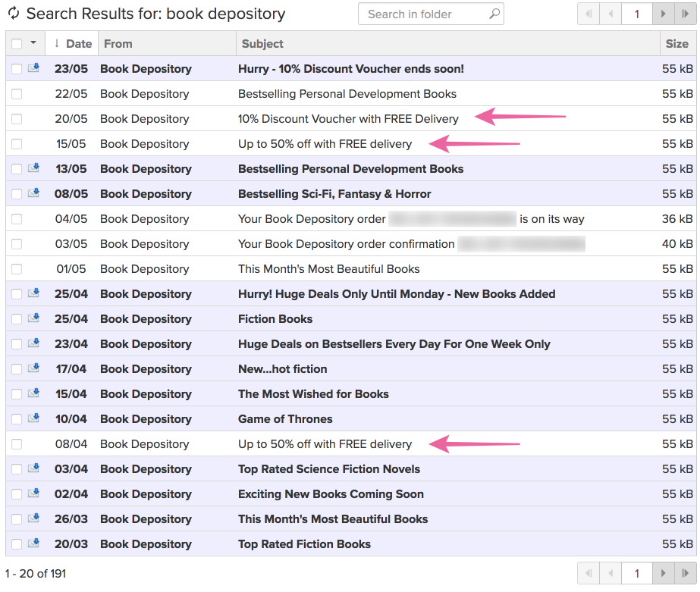The image size is (700, 592).
Task: Jump to last page using top pager
Action: [686, 14]
